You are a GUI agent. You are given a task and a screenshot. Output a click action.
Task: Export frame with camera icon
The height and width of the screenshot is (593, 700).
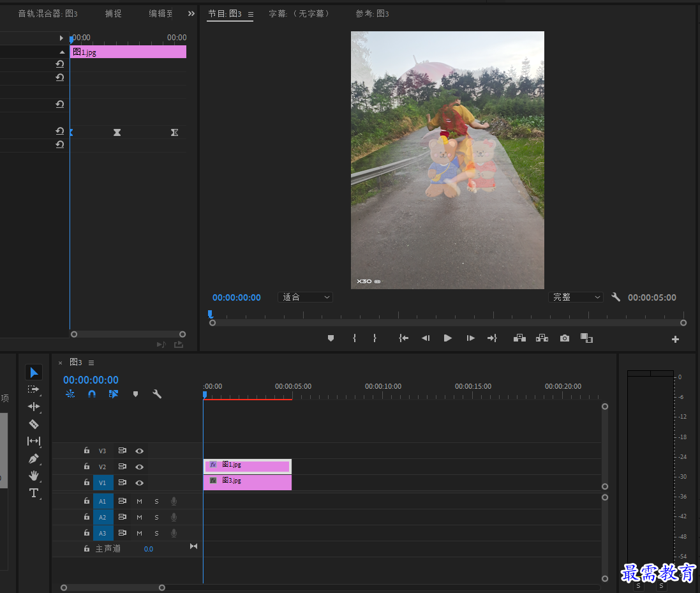point(565,338)
